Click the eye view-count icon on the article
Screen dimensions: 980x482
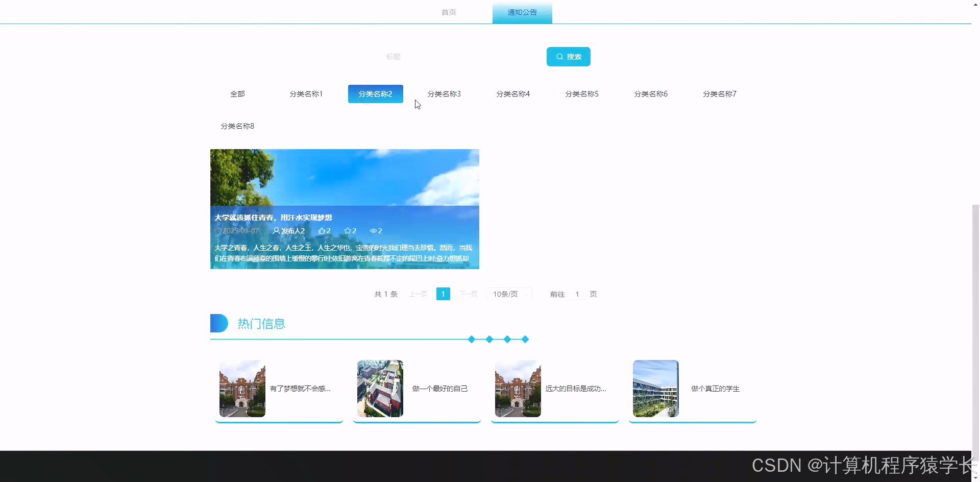click(374, 230)
